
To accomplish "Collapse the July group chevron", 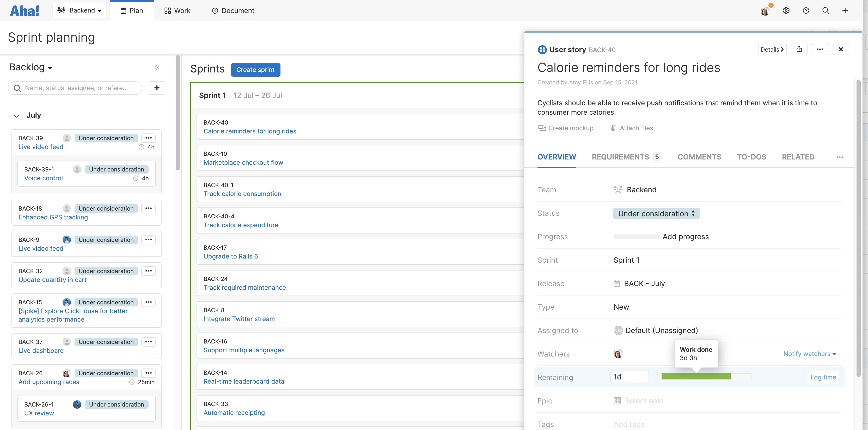I will pos(16,116).
